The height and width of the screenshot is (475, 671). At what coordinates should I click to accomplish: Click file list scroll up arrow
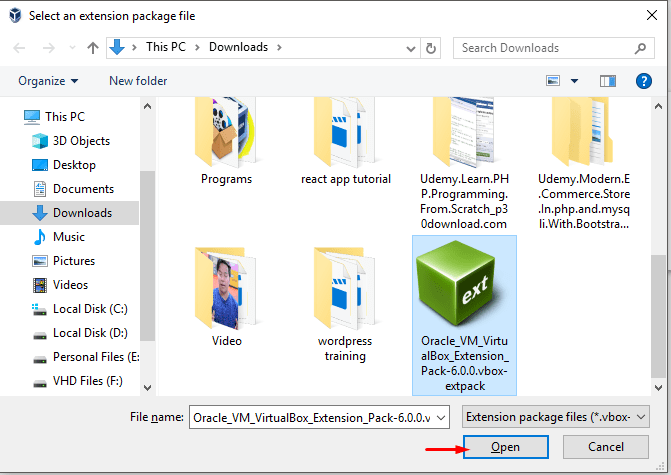(x=658, y=106)
